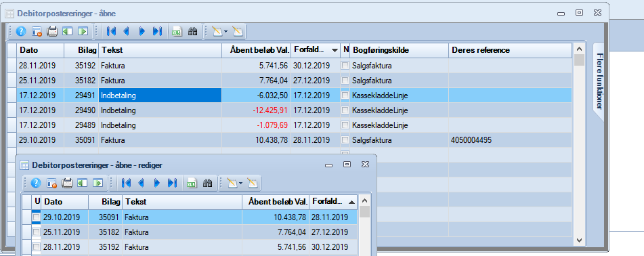Select KassekladdeLinje cell in the 29489 row

[x=400, y=125]
